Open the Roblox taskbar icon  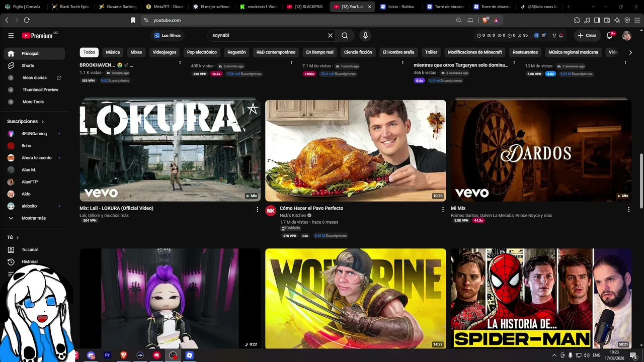click(x=189, y=355)
